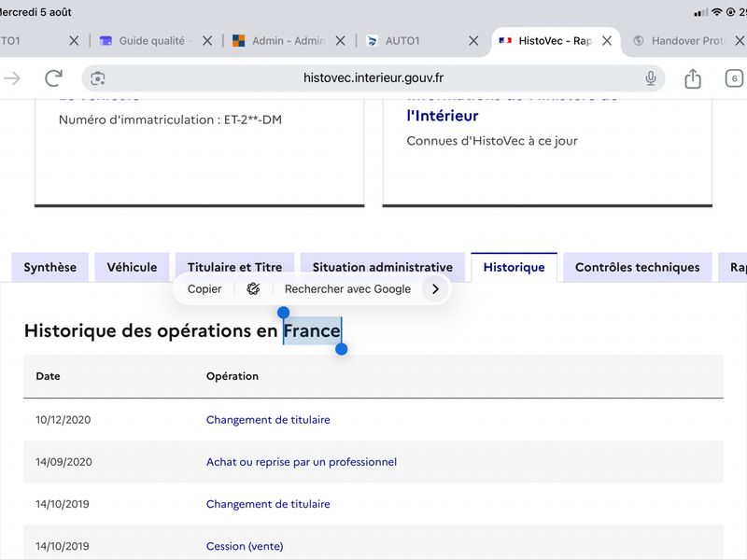The height and width of the screenshot is (560, 747).
Task: Click the date 10/12/2020
Action: (63, 419)
